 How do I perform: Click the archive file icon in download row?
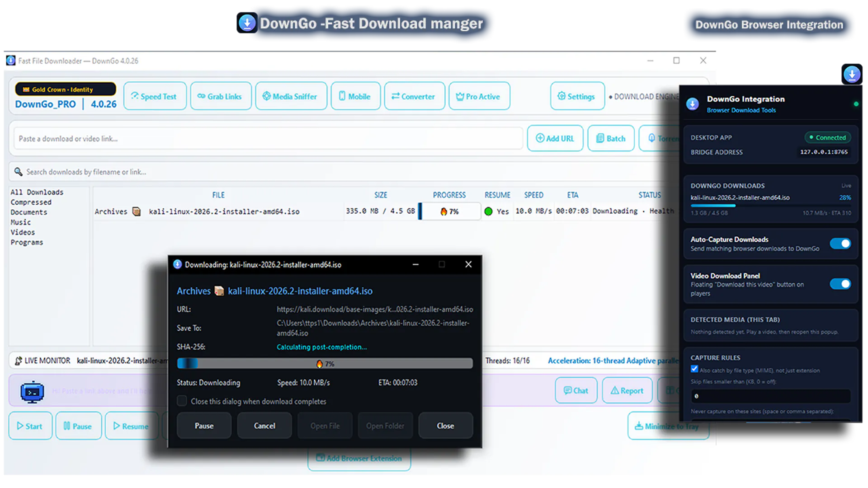pyautogui.click(x=137, y=211)
